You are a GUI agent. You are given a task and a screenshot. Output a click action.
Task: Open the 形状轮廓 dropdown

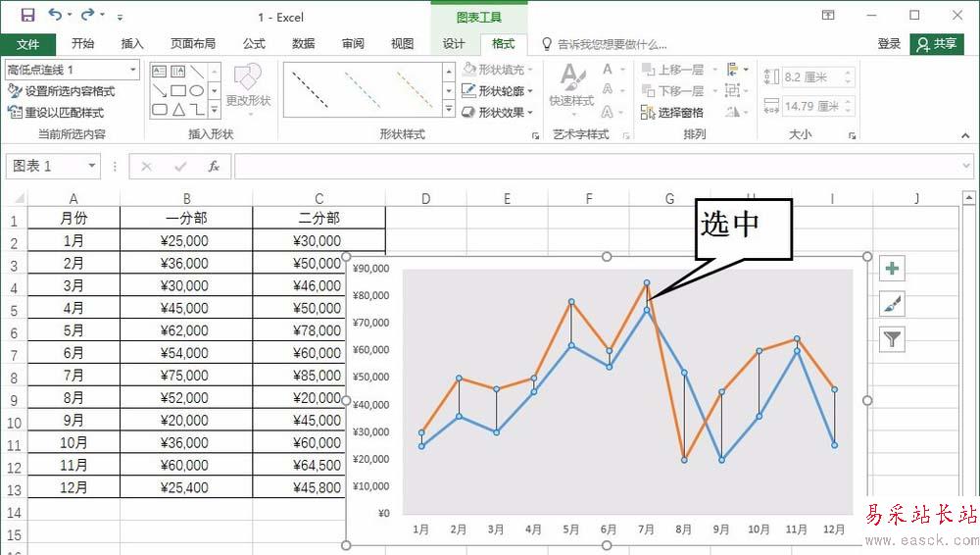[x=498, y=91]
